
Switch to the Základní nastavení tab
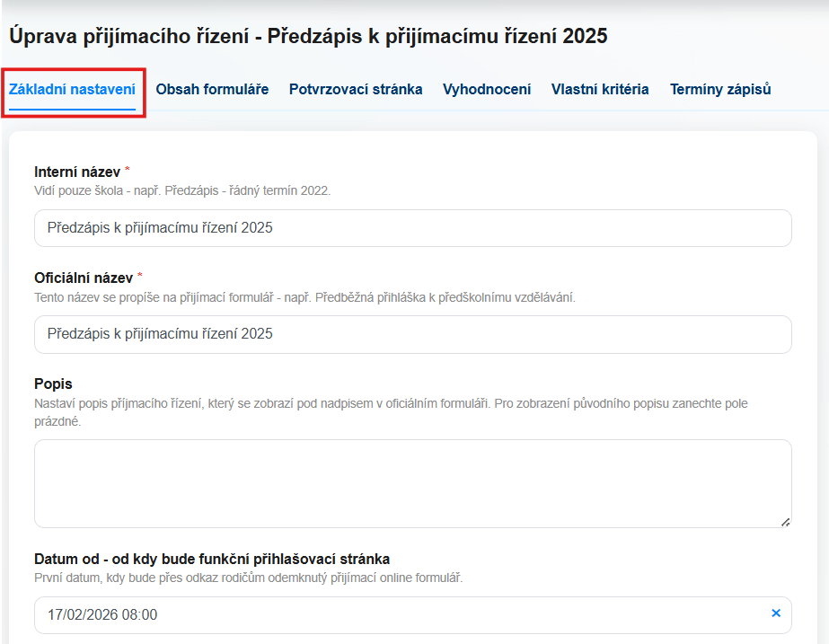(x=72, y=90)
